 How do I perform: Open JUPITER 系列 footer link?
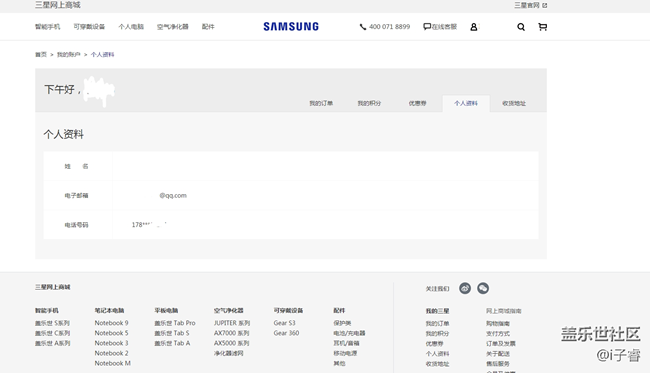232,323
